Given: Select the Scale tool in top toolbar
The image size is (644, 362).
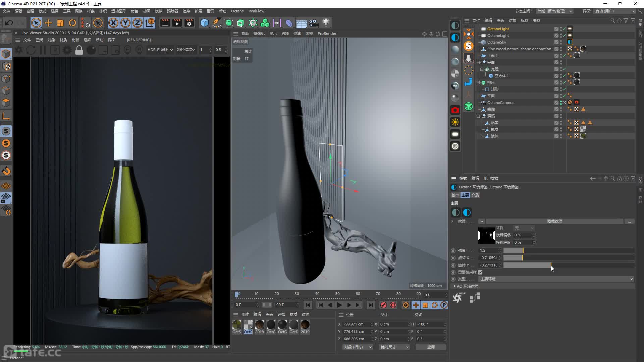Looking at the screenshot, I should pos(60,23).
